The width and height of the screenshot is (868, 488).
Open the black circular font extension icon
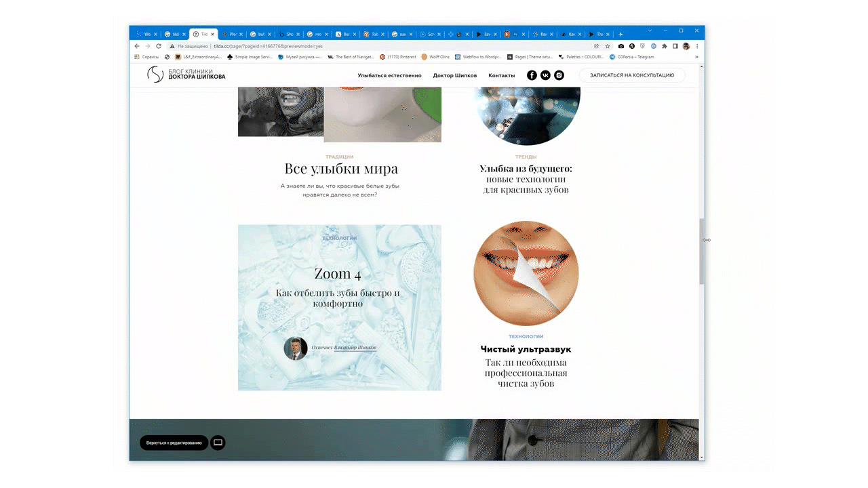coord(632,46)
